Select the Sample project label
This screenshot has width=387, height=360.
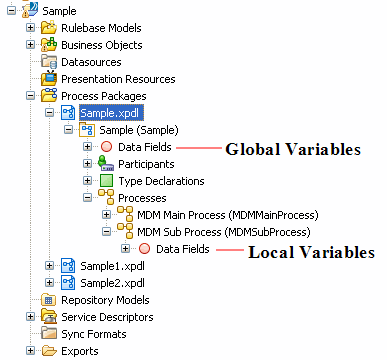tap(59, 11)
